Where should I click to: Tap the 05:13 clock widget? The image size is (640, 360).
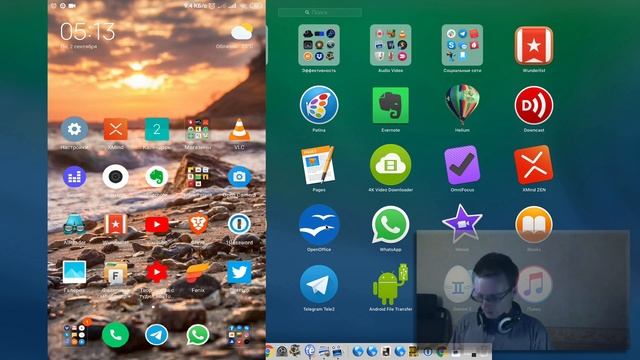tap(88, 32)
